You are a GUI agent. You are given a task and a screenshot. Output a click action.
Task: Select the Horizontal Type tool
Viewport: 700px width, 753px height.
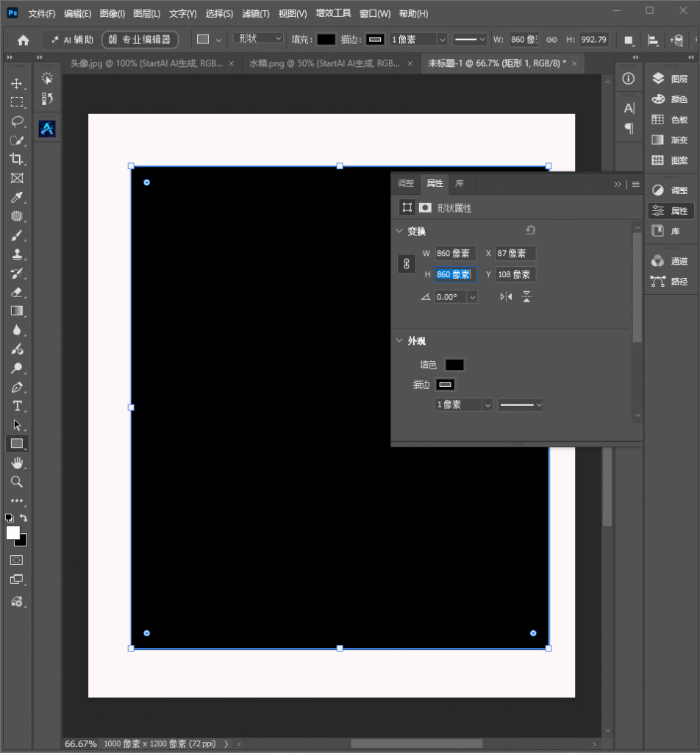coord(17,406)
